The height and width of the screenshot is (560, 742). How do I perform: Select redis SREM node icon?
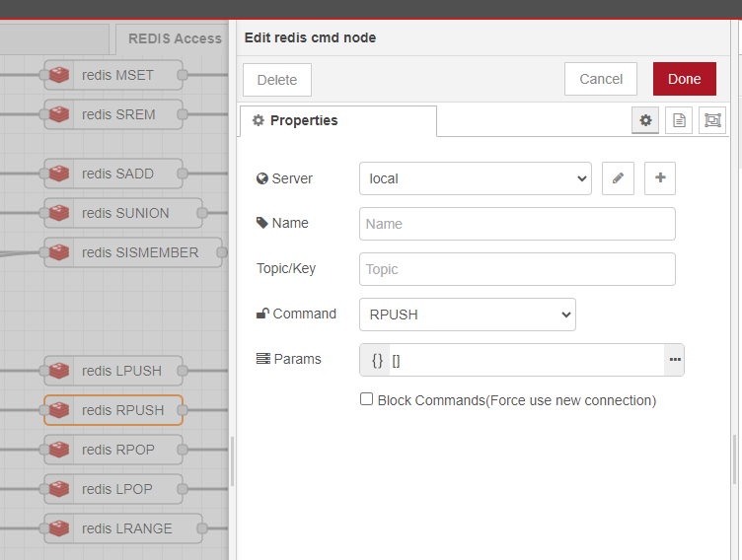(x=59, y=114)
